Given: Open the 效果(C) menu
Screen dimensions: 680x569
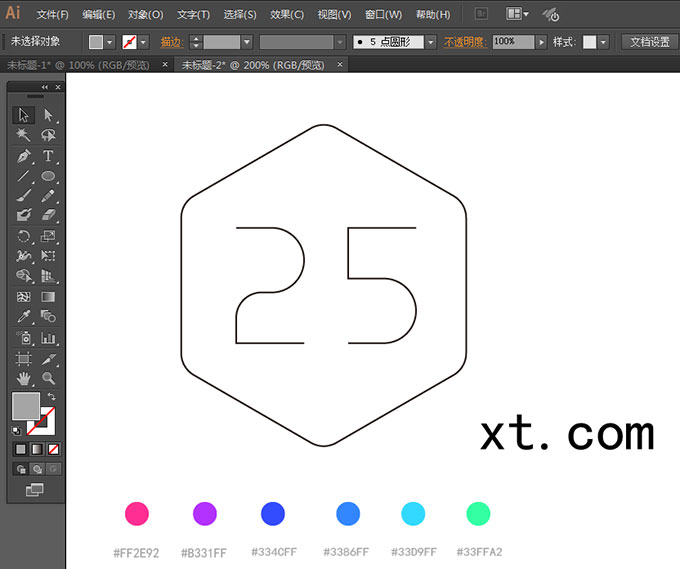Looking at the screenshot, I should click(x=287, y=15).
